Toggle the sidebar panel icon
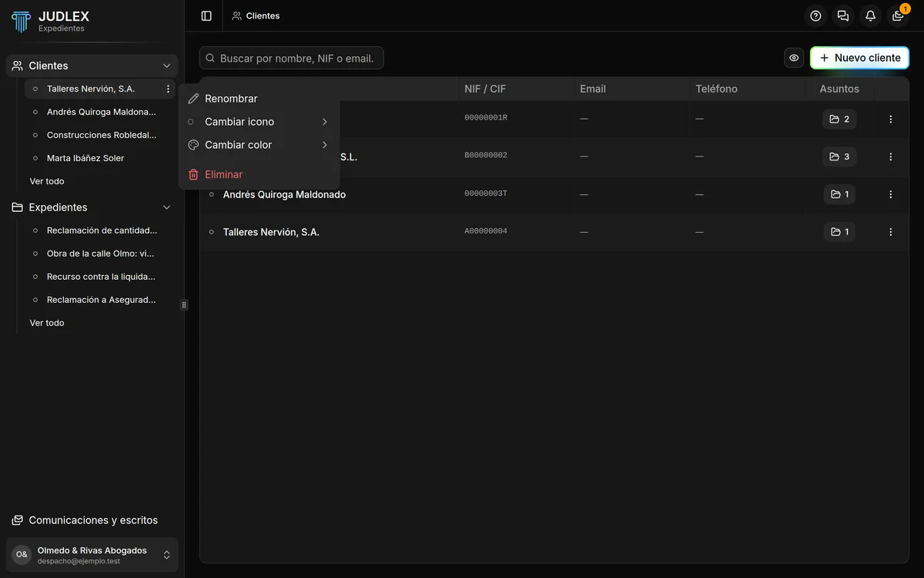 pyautogui.click(x=206, y=15)
